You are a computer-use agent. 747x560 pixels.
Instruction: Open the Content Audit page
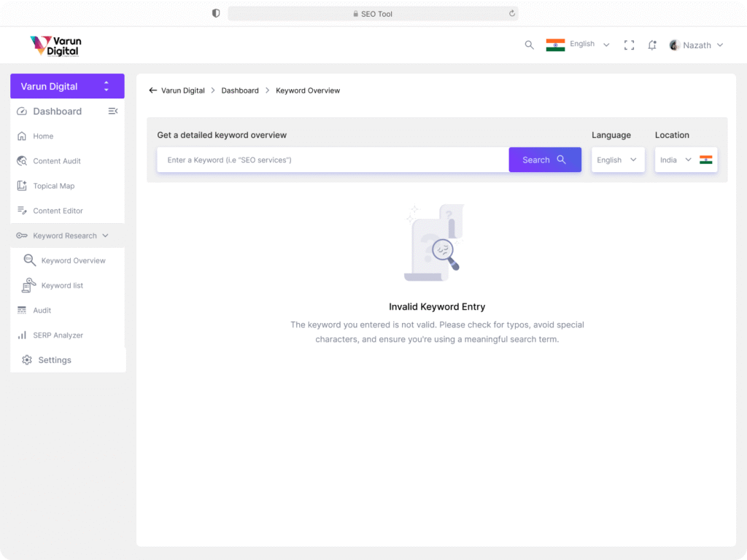tap(56, 161)
